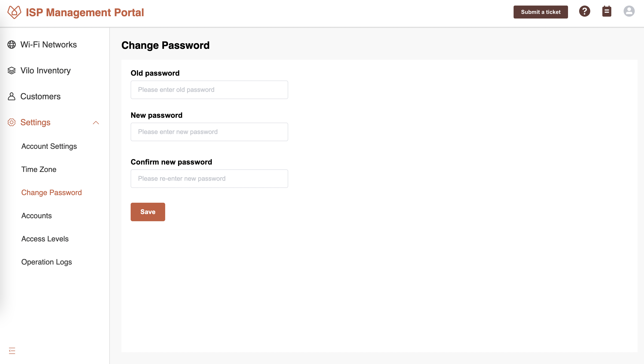Image resolution: width=644 pixels, height=364 pixels.
Task: Click the old password input field
Action: click(x=209, y=90)
